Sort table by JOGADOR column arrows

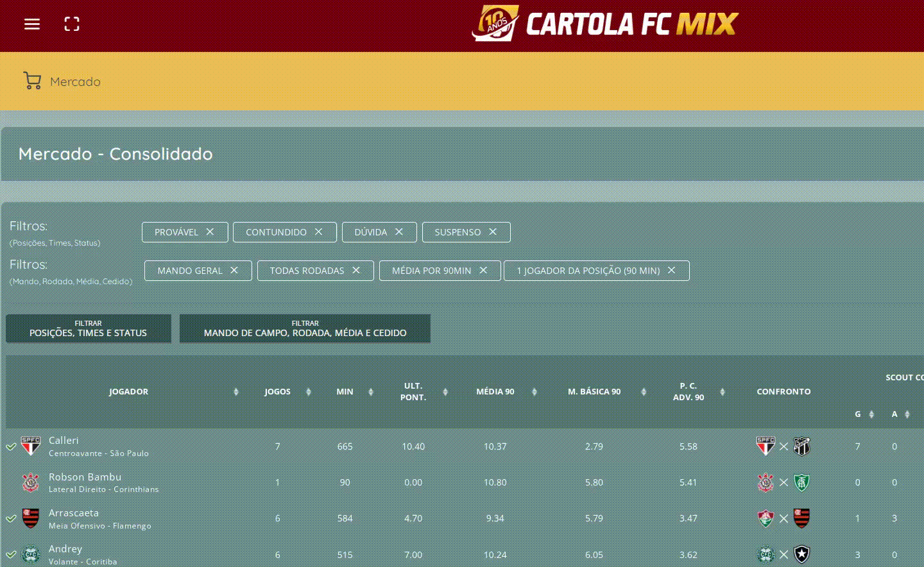(x=236, y=392)
